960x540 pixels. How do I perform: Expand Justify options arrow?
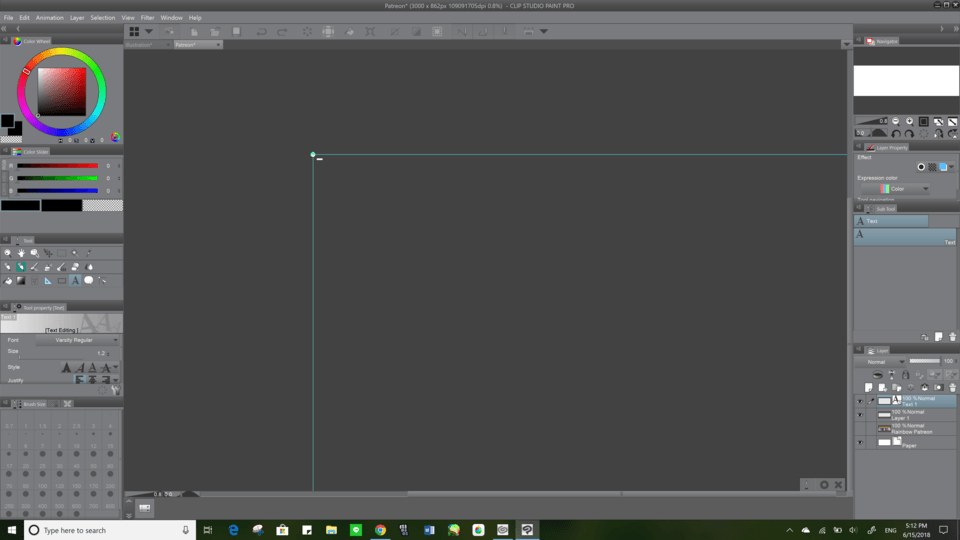point(115,380)
